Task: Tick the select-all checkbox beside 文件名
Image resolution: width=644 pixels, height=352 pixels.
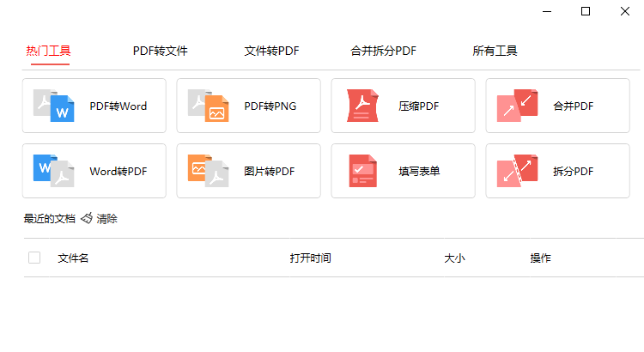Action: [34, 258]
